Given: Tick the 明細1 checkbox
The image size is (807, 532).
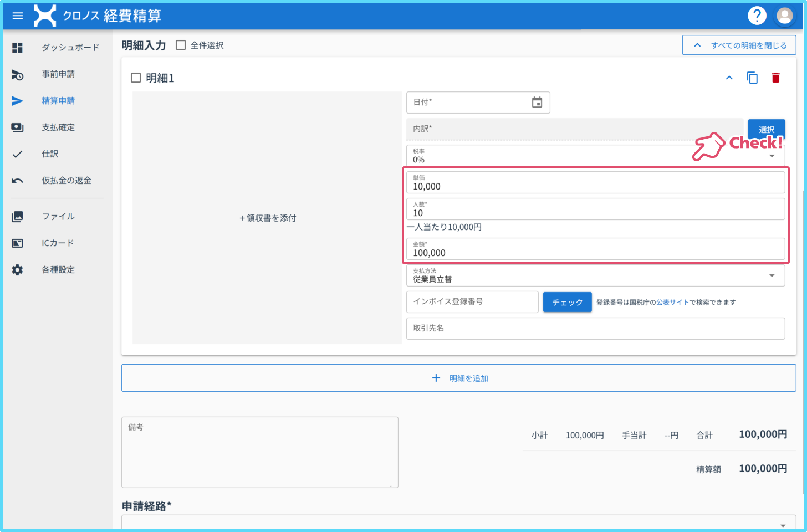Looking at the screenshot, I should coord(136,78).
